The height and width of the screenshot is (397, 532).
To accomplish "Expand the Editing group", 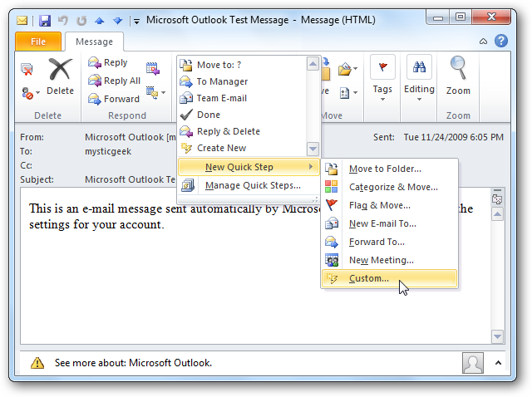I will (419, 78).
